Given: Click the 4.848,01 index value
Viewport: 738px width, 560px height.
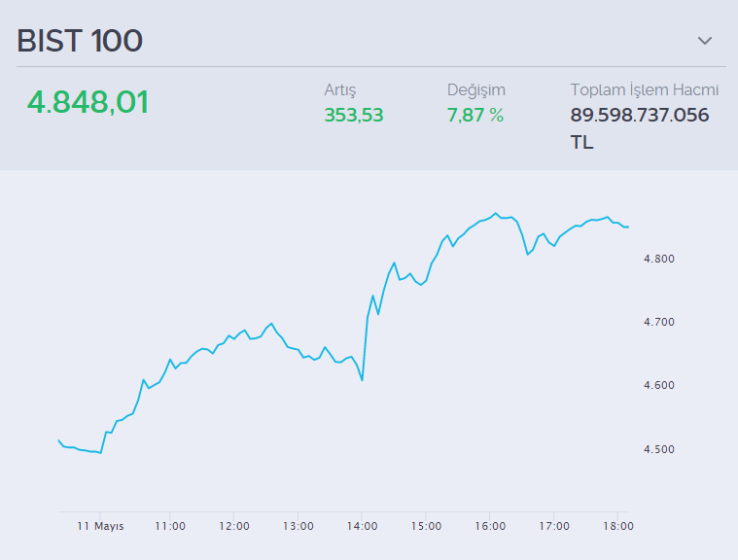Looking at the screenshot, I should pos(88,102).
